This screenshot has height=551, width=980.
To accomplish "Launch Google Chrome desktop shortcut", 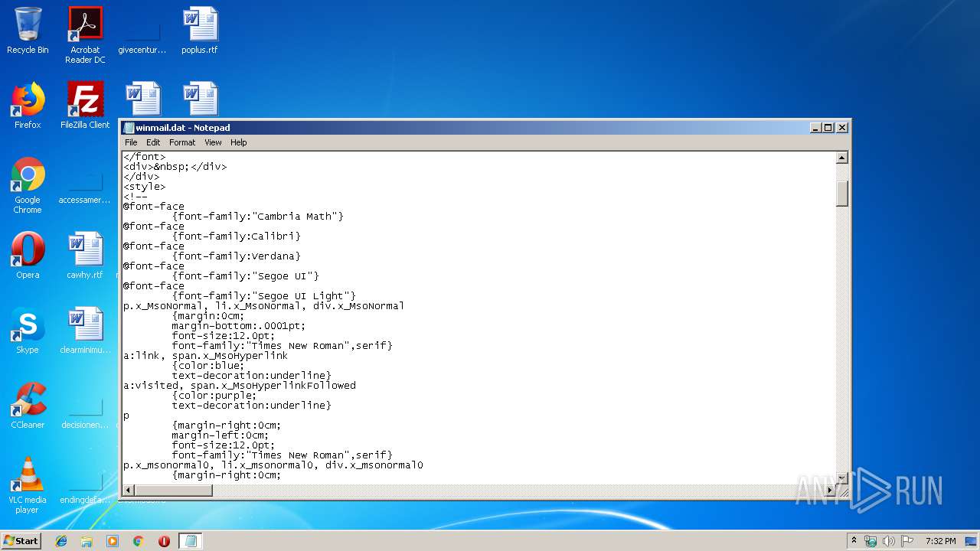I will [x=28, y=185].
